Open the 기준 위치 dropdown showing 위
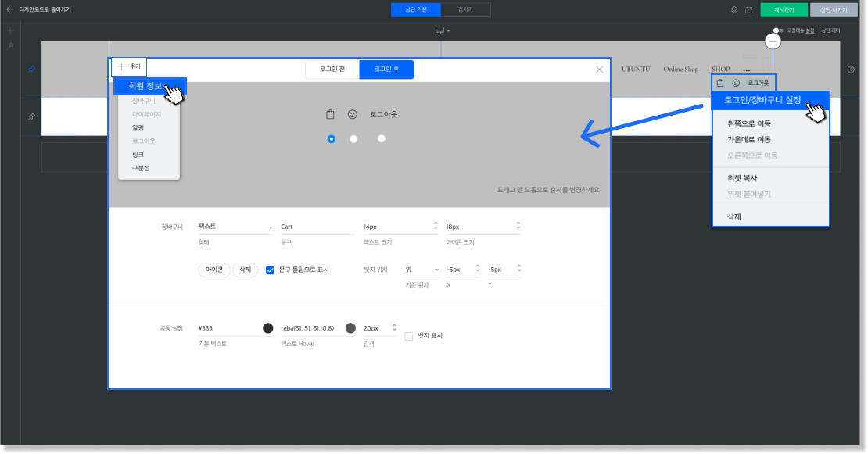Viewport: 868px width, 454px height. (x=421, y=270)
